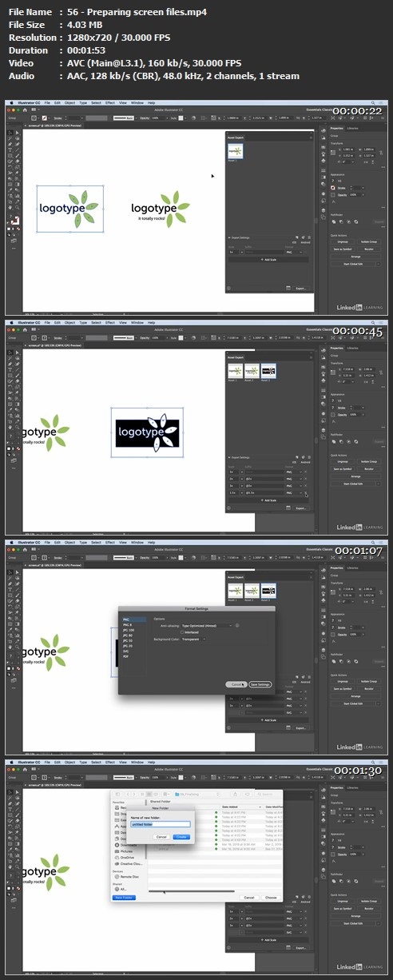Select Creative Cloud folder in sidebar

click(132, 864)
